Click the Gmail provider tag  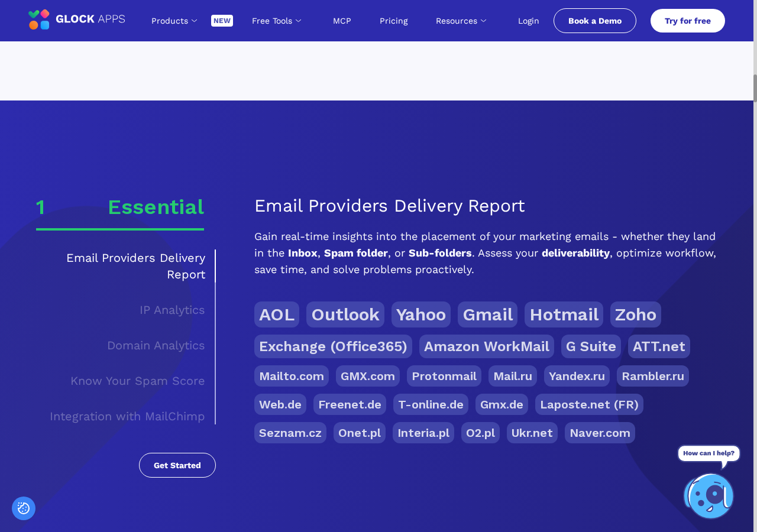click(488, 314)
